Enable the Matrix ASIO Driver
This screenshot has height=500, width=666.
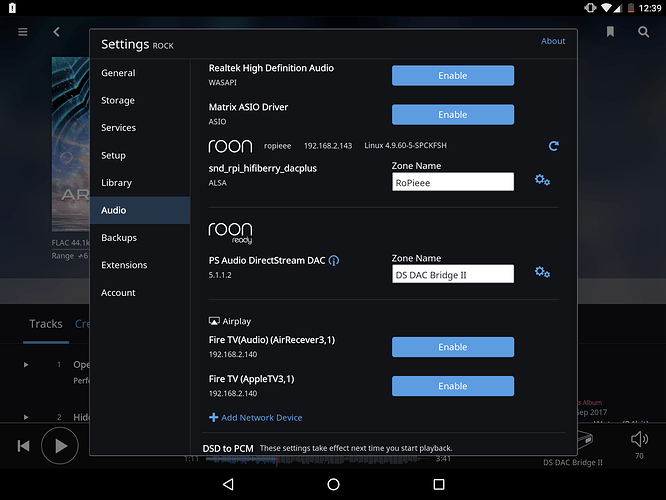click(453, 115)
